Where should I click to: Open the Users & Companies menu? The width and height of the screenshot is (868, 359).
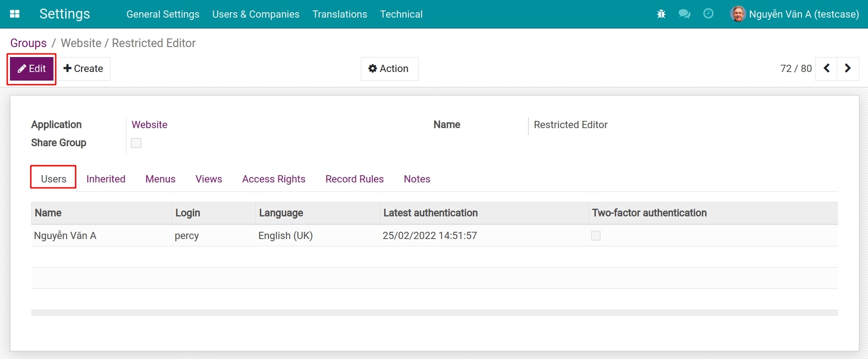tap(256, 14)
